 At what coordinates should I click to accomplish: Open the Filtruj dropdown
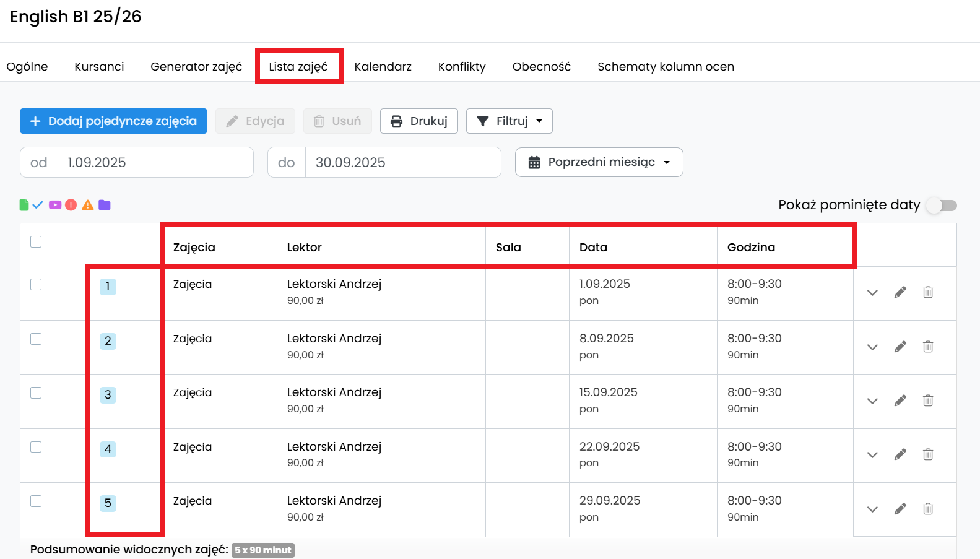click(509, 121)
